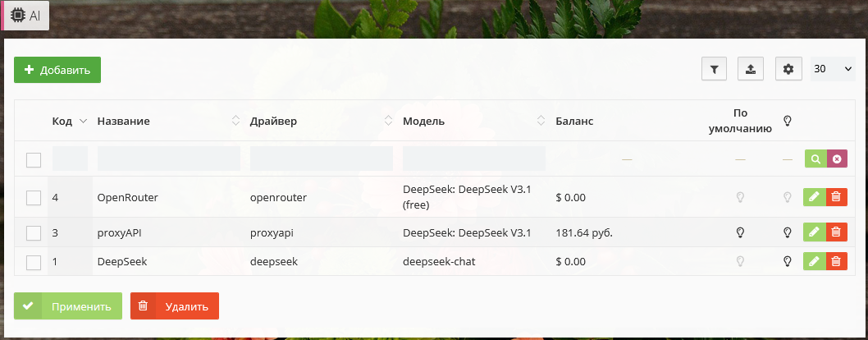Sort by Название column arrows
The image size is (868, 340).
click(235, 121)
